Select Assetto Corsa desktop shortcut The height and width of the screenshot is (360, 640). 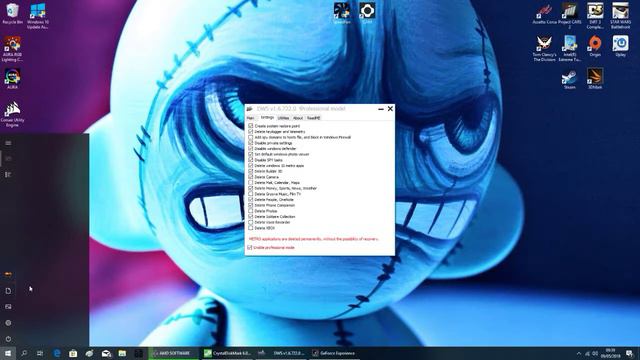pos(544,14)
